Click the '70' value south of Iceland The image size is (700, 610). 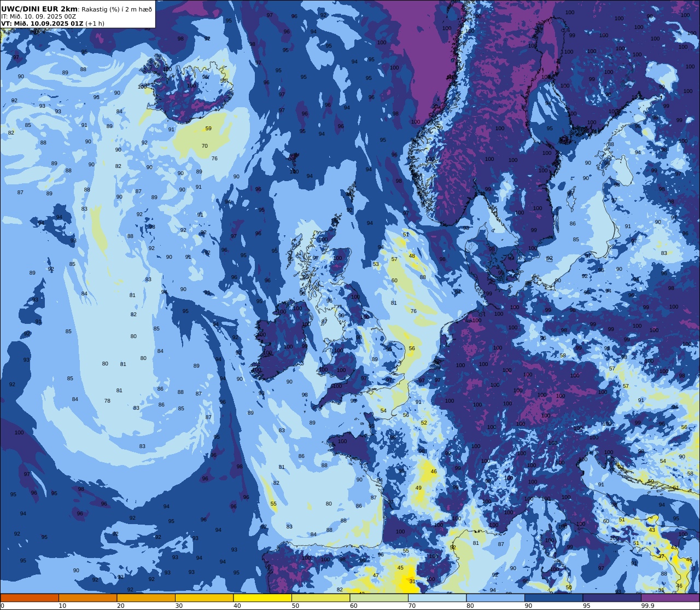[x=205, y=146]
